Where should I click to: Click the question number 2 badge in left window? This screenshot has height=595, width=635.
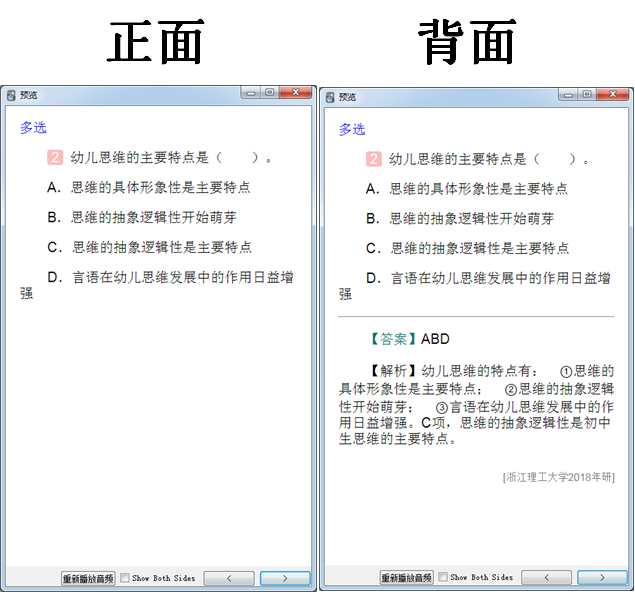point(55,157)
